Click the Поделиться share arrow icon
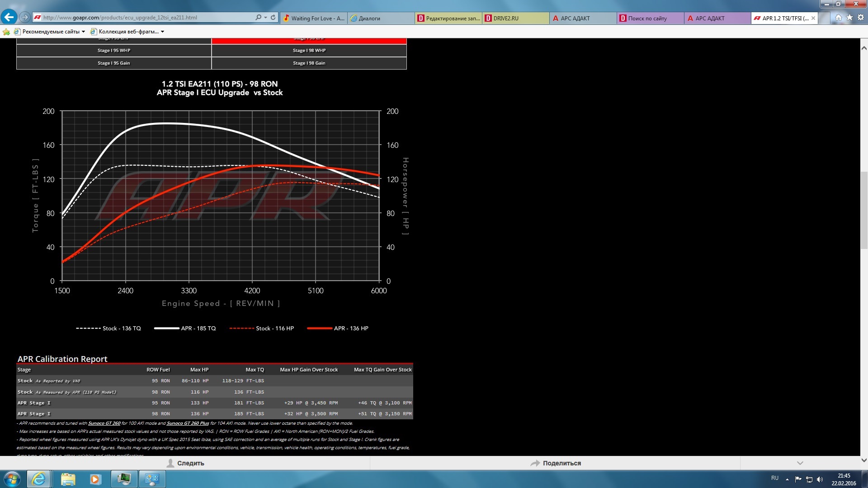Image resolution: width=868 pixels, height=488 pixels. (535, 463)
